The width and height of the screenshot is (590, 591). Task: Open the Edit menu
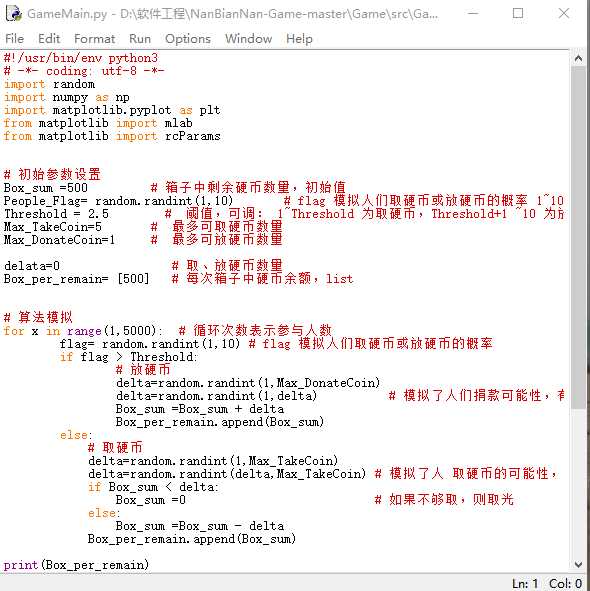point(49,39)
